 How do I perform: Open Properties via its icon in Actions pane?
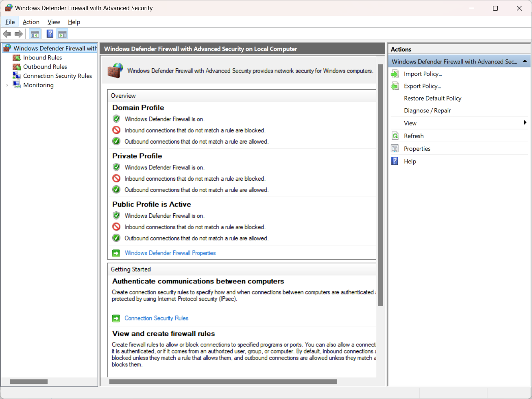(x=395, y=148)
